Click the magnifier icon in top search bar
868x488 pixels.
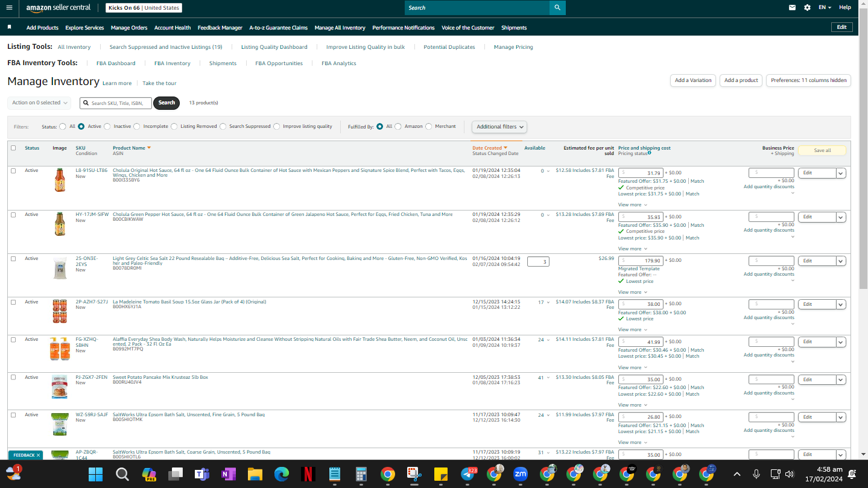[557, 8]
